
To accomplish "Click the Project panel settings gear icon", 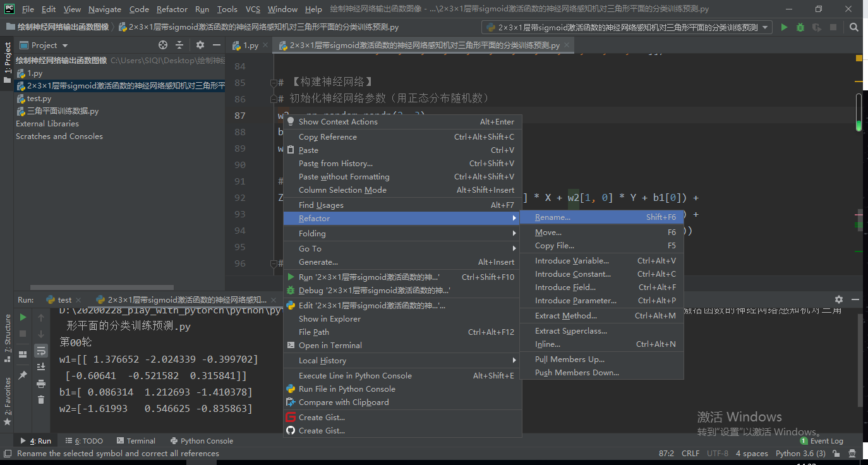I will pyautogui.click(x=200, y=45).
